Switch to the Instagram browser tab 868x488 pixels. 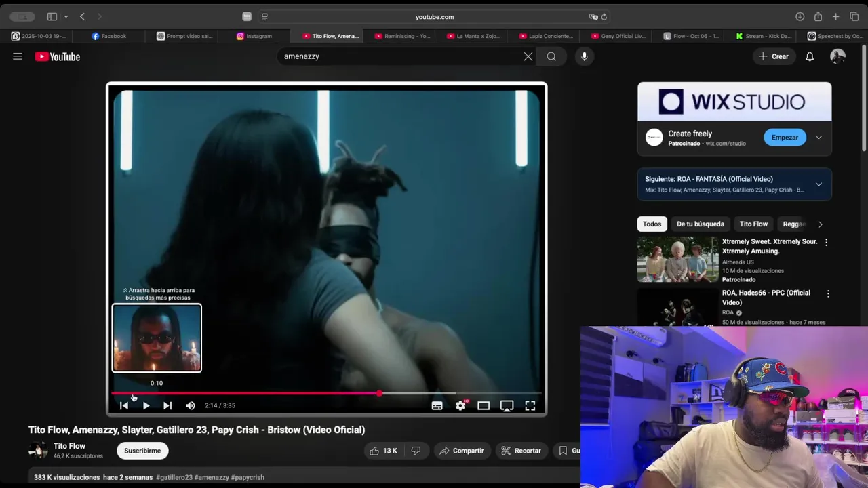(254, 36)
